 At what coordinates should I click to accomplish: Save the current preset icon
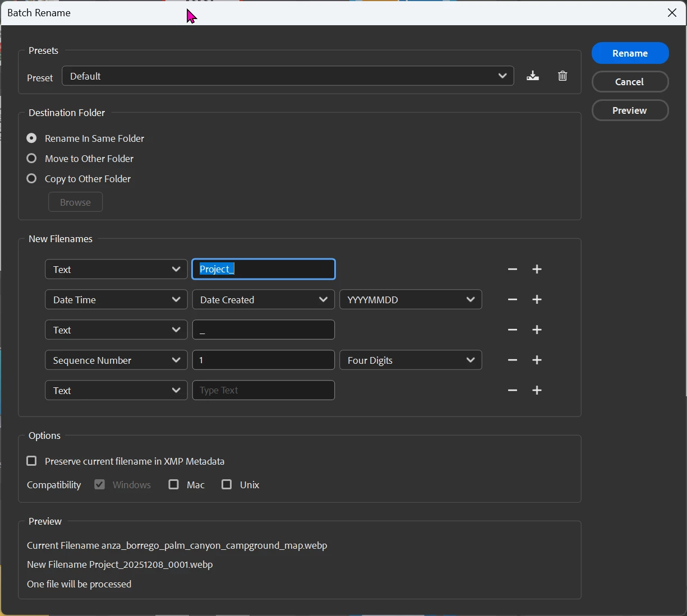coord(533,76)
